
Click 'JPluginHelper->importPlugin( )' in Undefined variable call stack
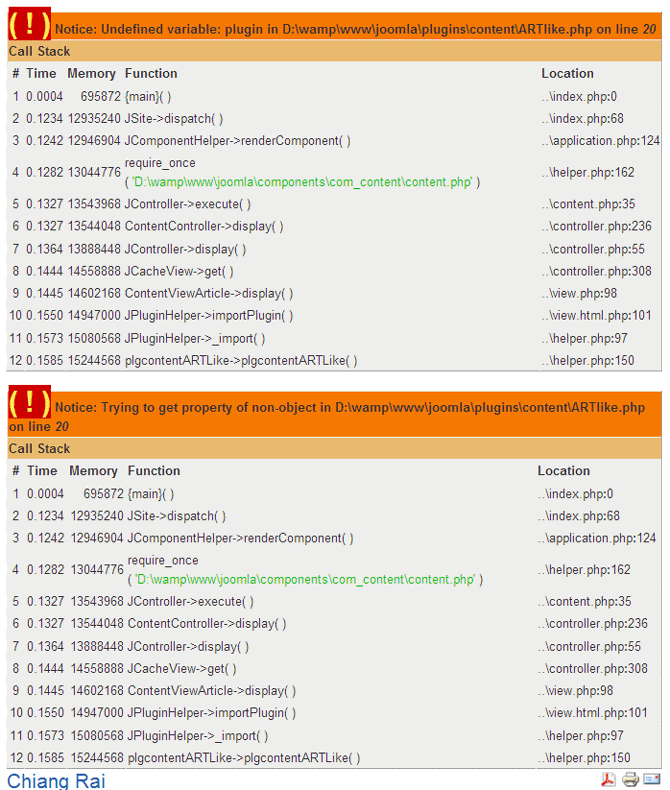click(x=209, y=315)
